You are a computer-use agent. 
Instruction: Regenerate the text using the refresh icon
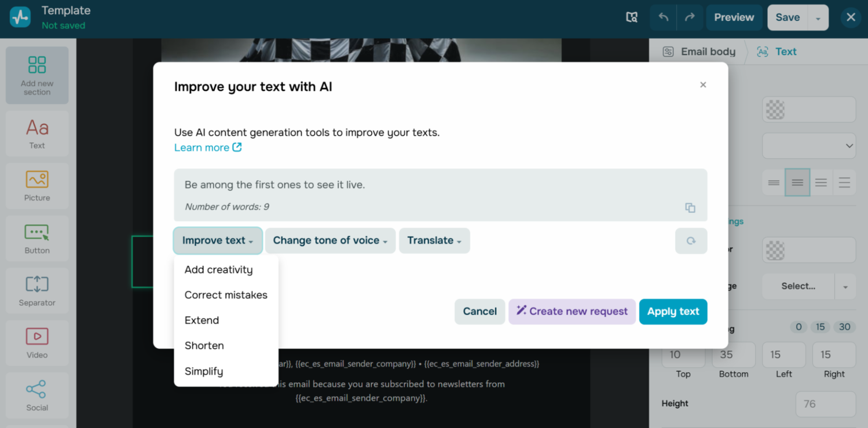pyautogui.click(x=691, y=241)
